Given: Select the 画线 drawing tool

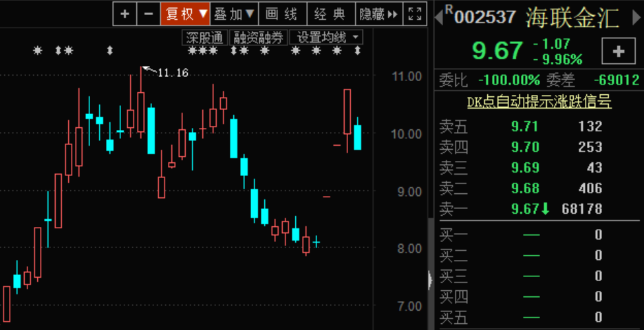Looking at the screenshot, I should click(x=283, y=14).
